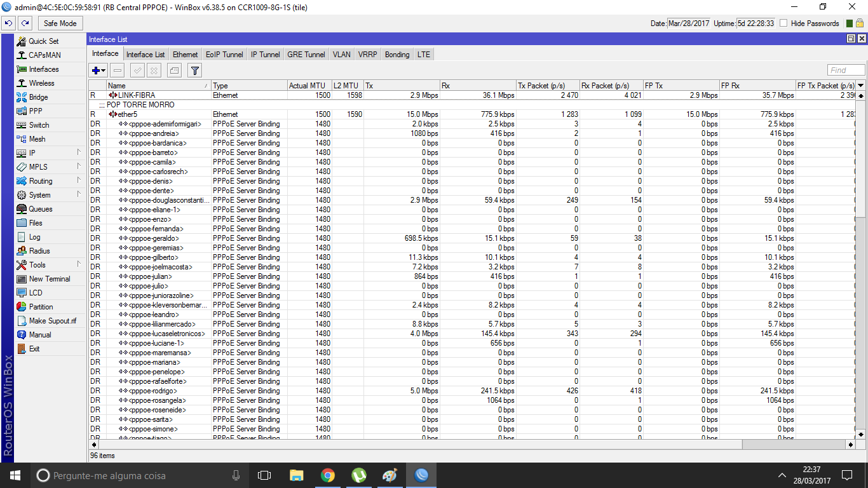Image resolution: width=868 pixels, height=488 pixels.
Task: Open Google Chrome from the taskbar
Action: coord(328,475)
